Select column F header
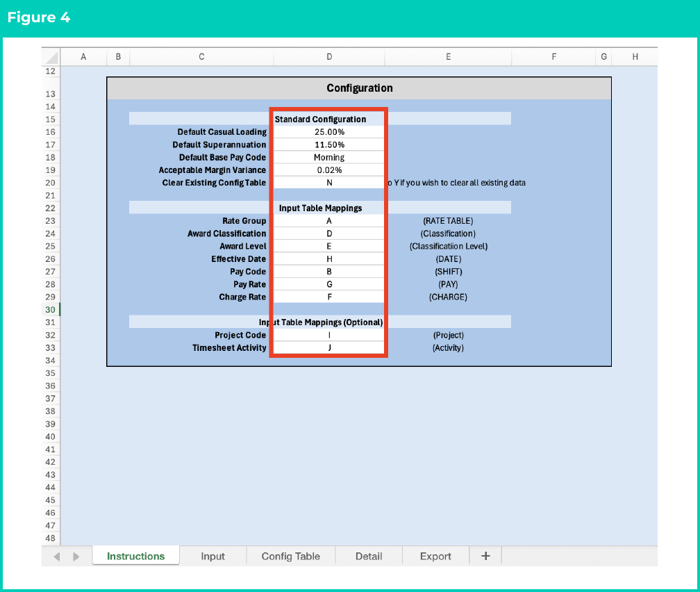Viewport: 700px width, 592px height. 553,57
